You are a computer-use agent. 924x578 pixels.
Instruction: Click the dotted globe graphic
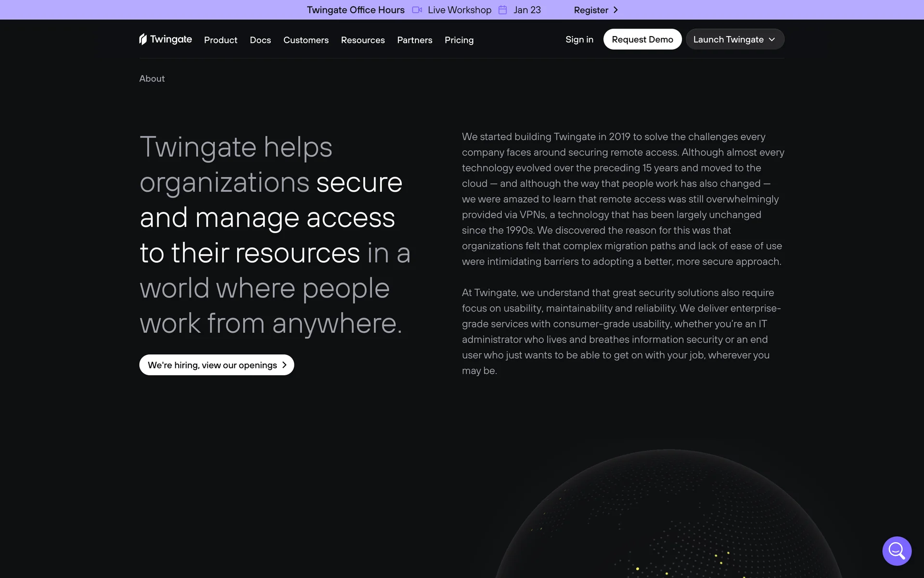(x=669, y=520)
